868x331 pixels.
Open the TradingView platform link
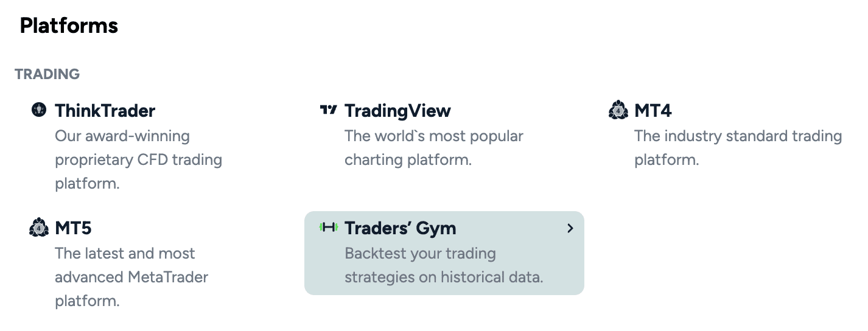pos(397,111)
